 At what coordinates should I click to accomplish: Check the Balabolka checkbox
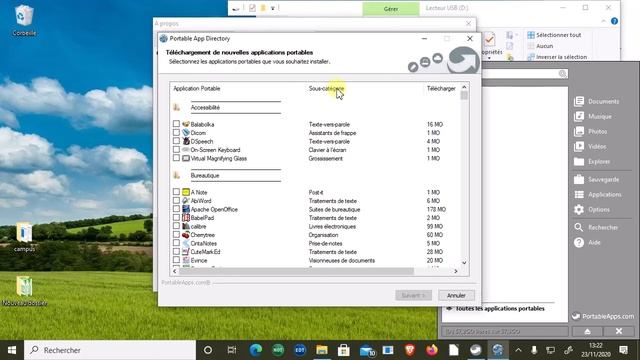tap(176, 124)
